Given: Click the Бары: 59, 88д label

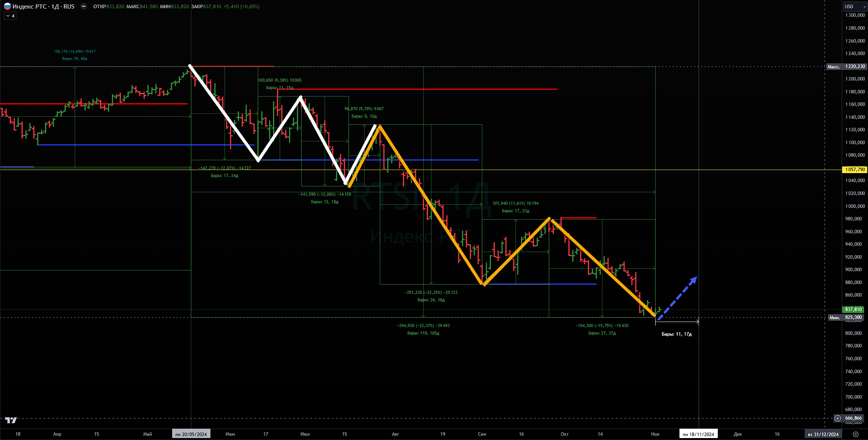Looking at the screenshot, I should pos(75,59).
